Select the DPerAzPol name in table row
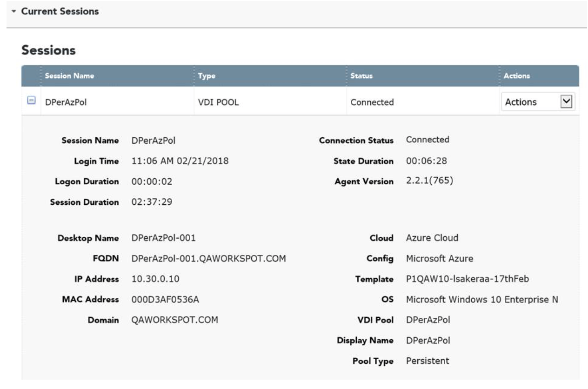Viewport: 588px width, 389px height. tap(66, 102)
